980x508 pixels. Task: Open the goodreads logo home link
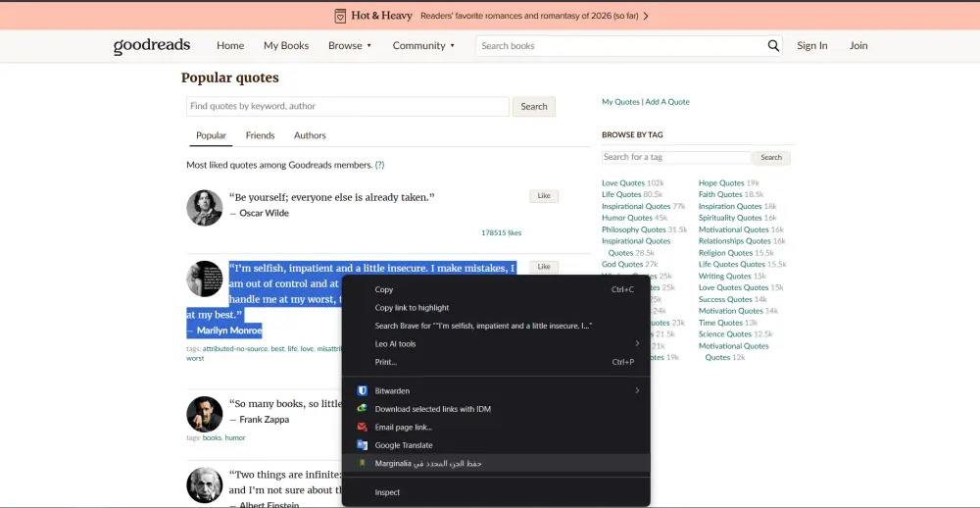click(x=152, y=46)
